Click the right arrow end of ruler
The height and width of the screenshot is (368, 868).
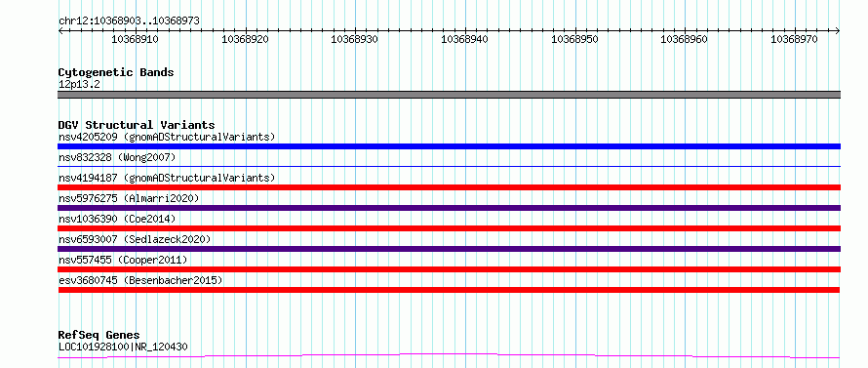[838, 31]
